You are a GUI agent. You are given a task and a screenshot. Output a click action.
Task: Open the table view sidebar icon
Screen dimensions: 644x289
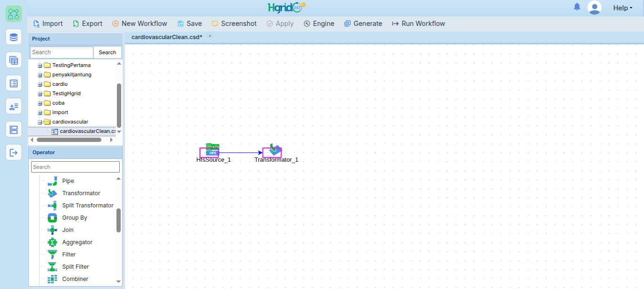pos(14,60)
